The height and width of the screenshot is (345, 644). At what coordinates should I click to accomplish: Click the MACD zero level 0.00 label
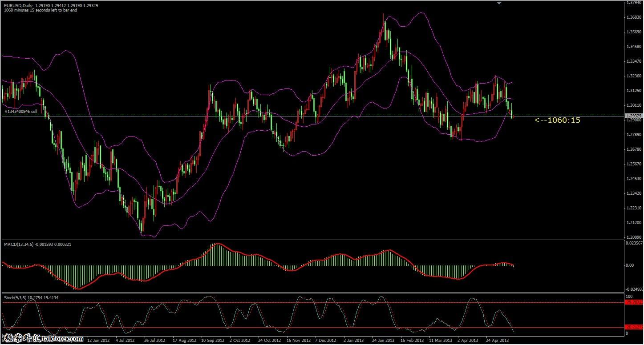point(630,265)
